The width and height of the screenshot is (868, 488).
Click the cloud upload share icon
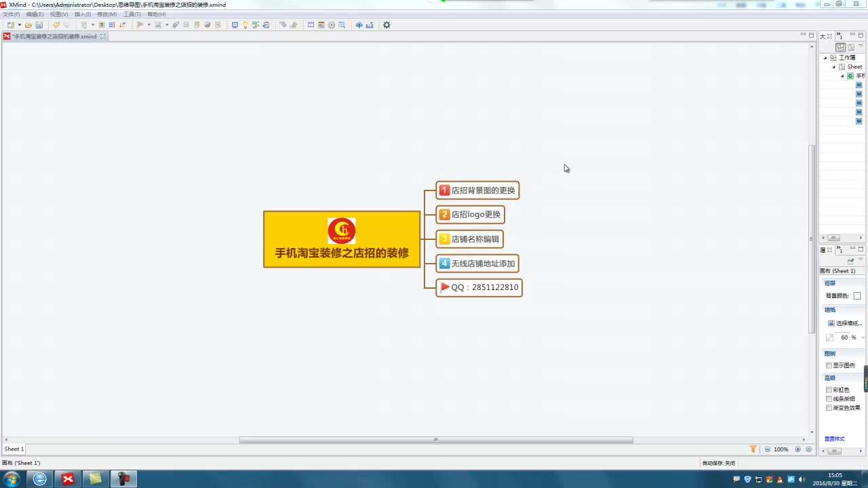pyautogui.click(x=359, y=25)
